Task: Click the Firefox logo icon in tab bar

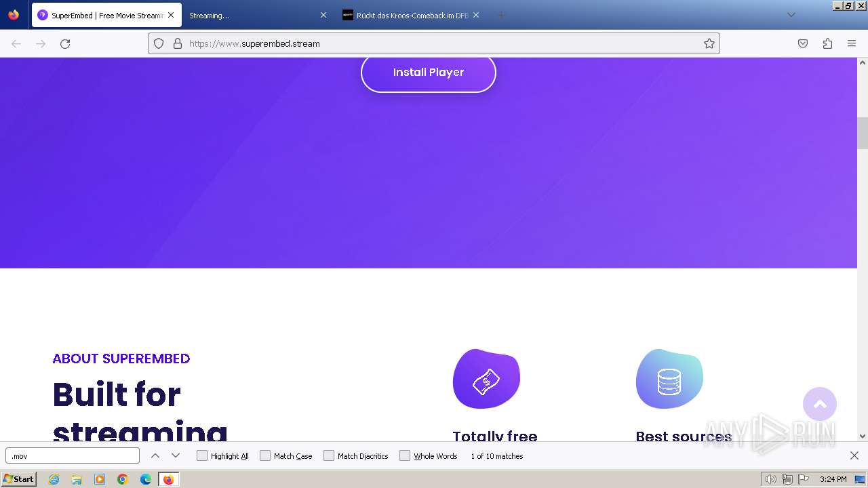Action: pyautogui.click(x=14, y=15)
